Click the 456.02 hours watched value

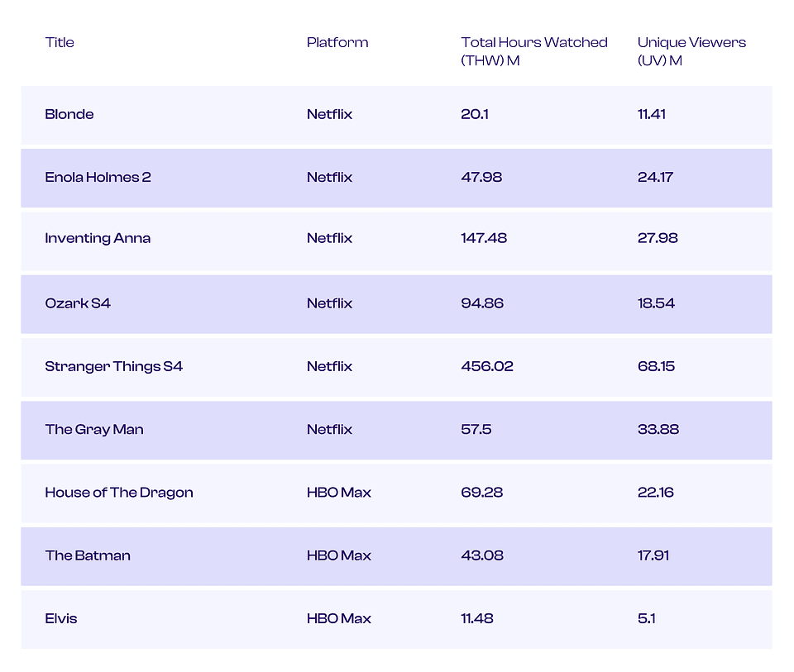[x=487, y=366]
